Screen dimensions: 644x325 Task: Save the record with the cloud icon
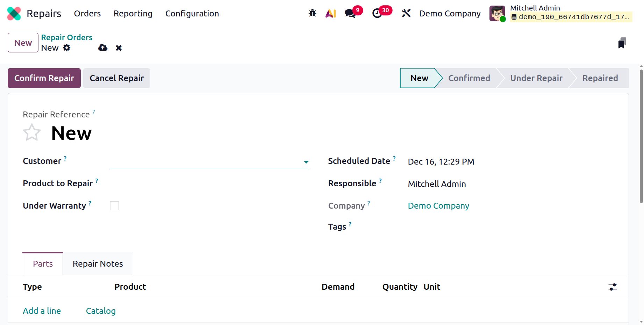pos(102,48)
